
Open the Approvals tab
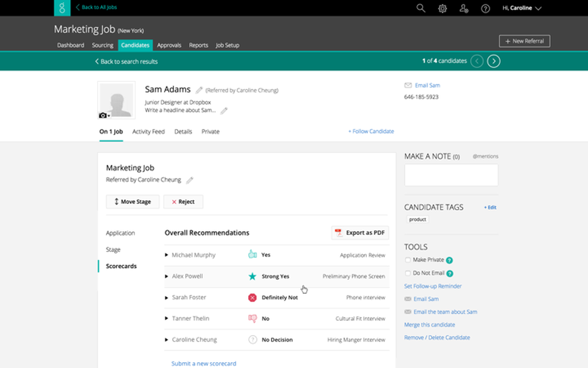click(169, 45)
